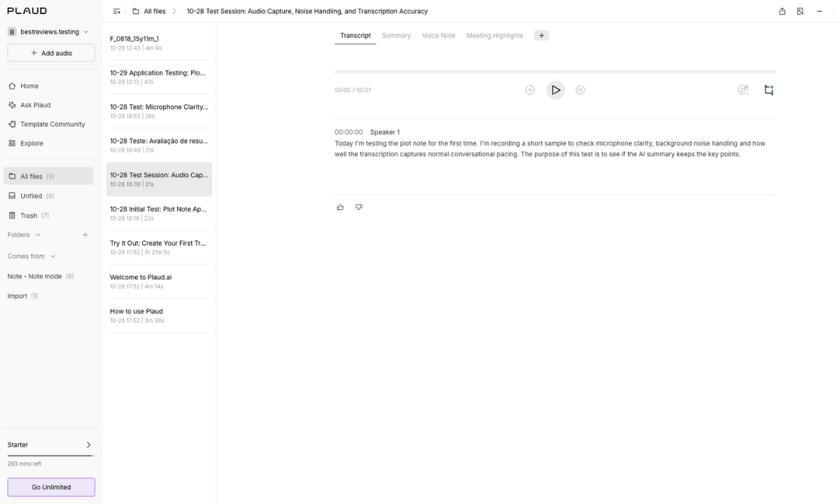Click the Add audio button
The height and width of the screenshot is (504, 840).
(51, 52)
